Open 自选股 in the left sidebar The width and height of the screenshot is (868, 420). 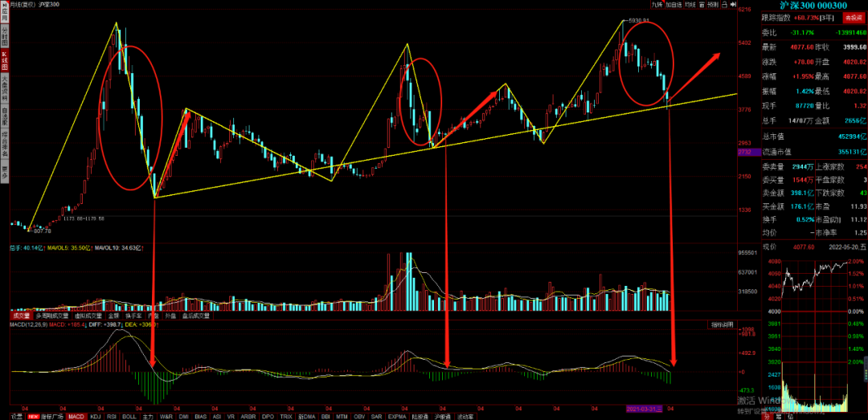tap(5, 116)
